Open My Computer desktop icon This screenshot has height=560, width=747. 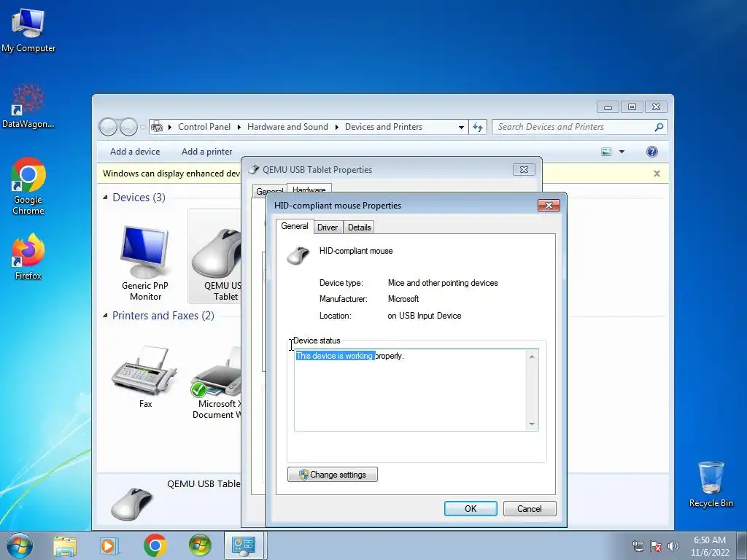[28, 31]
